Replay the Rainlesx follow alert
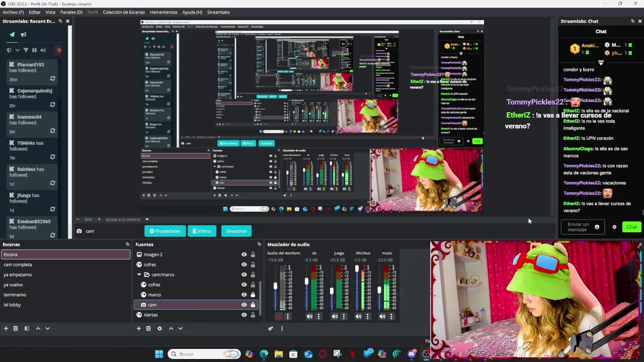The width and height of the screenshot is (644, 362). point(52,184)
